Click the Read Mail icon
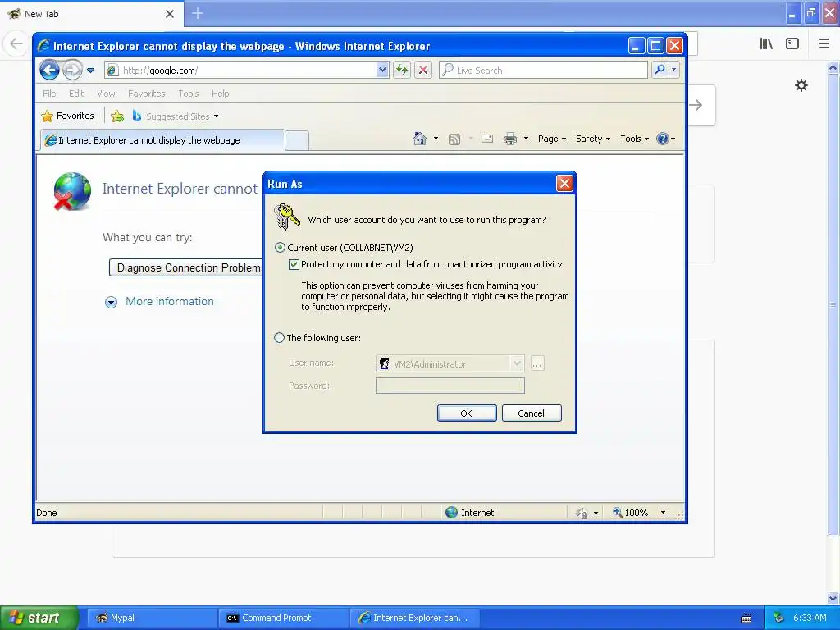 [487, 139]
